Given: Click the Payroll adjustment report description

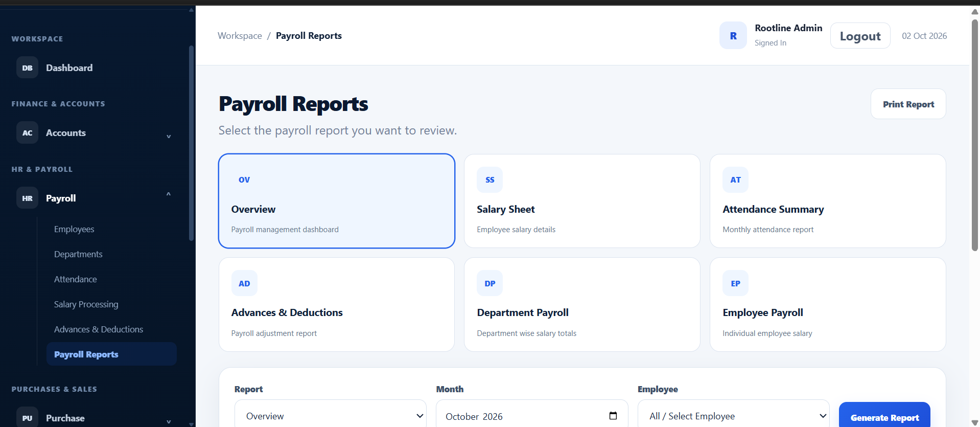Looking at the screenshot, I should tap(274, 333).
